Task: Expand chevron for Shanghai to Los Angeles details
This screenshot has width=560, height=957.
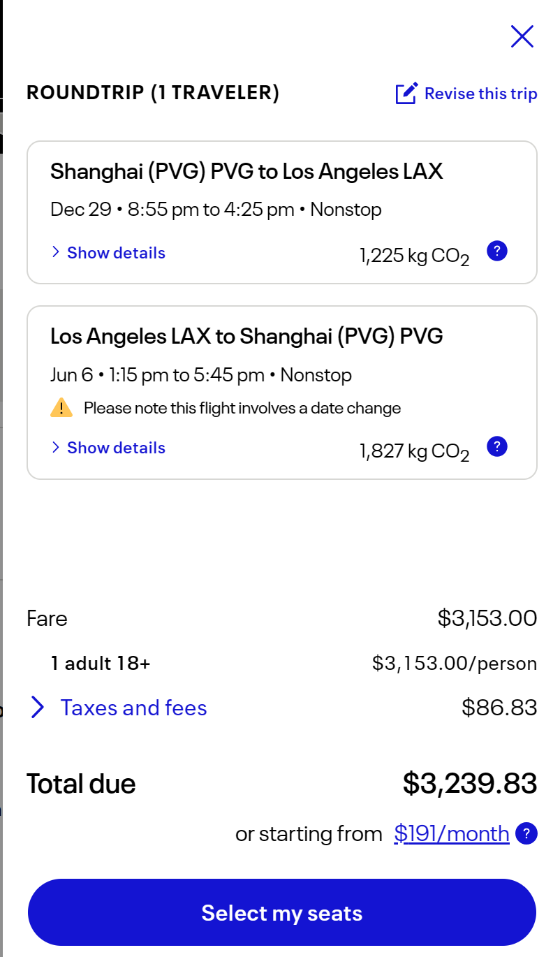Action: 56,253
